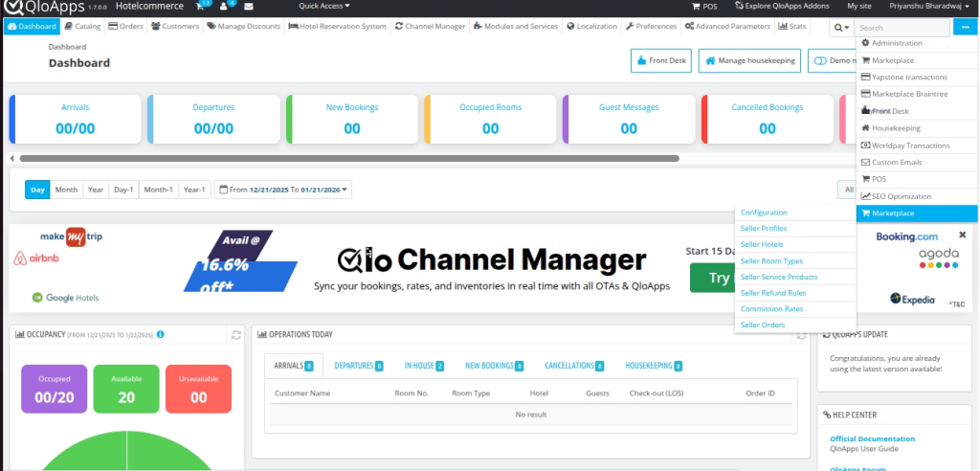The height and width of the screenshot is (471, 980).
Task: Open Custom Emails menu entry
Action: click(x=917, y=162)
